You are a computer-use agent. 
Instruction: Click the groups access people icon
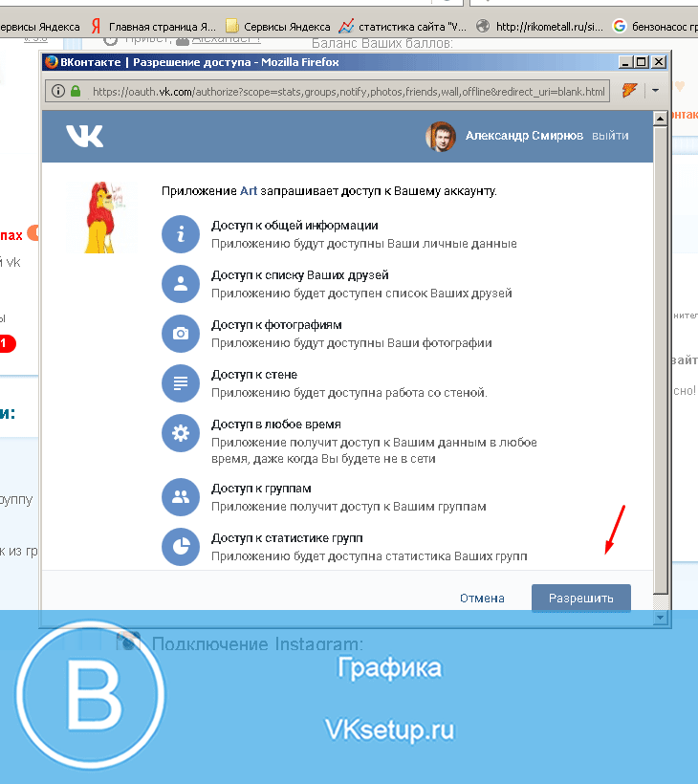click(x=181, y=497)
